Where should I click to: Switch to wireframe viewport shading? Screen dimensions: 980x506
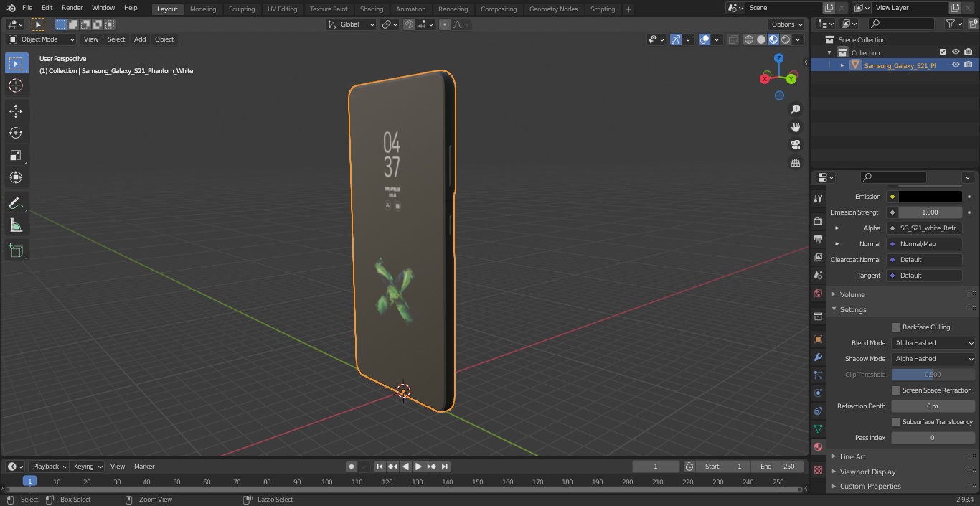click(x=748, y=39)
